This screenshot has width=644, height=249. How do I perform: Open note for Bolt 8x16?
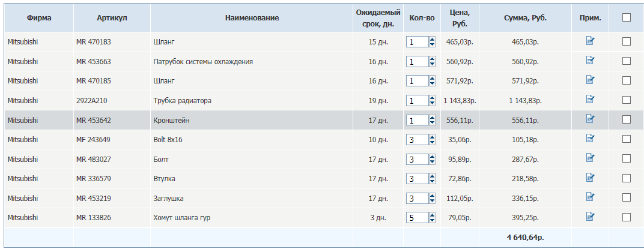click(590, 139)
